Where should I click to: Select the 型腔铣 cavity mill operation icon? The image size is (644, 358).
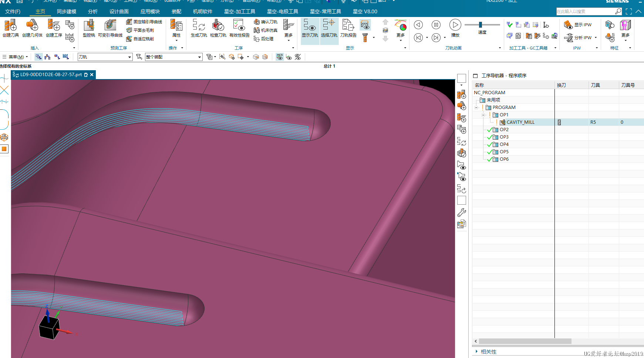tap(89, 28)
